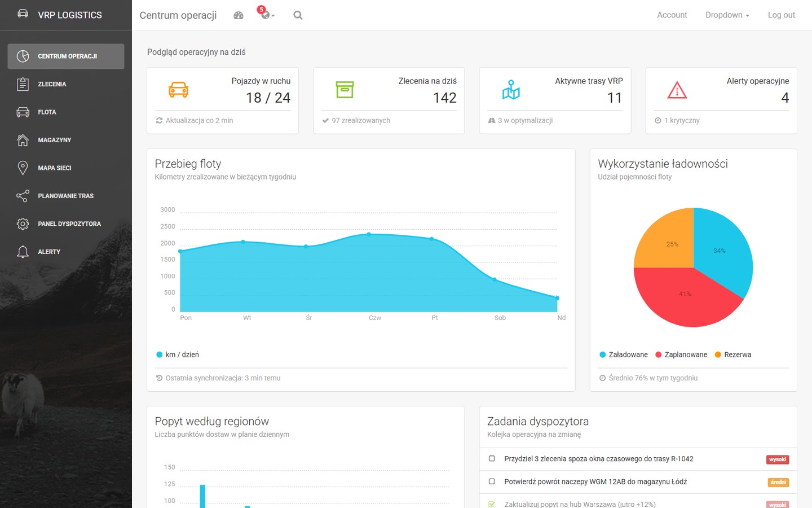Viewport: 812px width, 508px height.
Task: Go to Zlecenia in the sidebar
Action: [66, 84]
